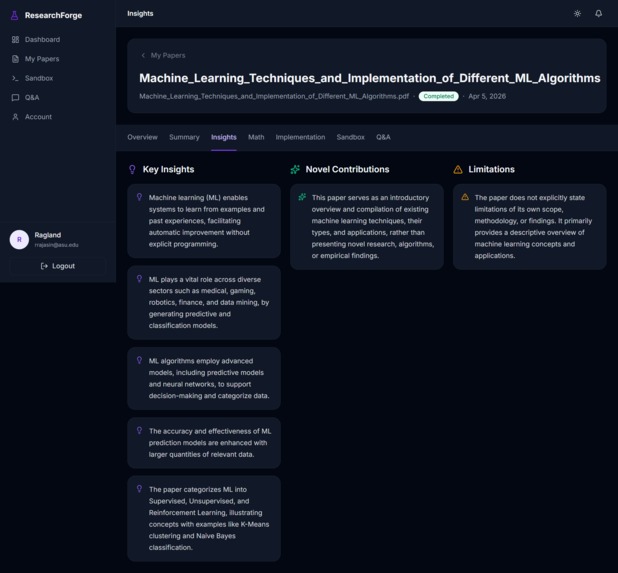Click the Key Insights lightbulb heading icon
618x573 pixels.
point(132,169)
